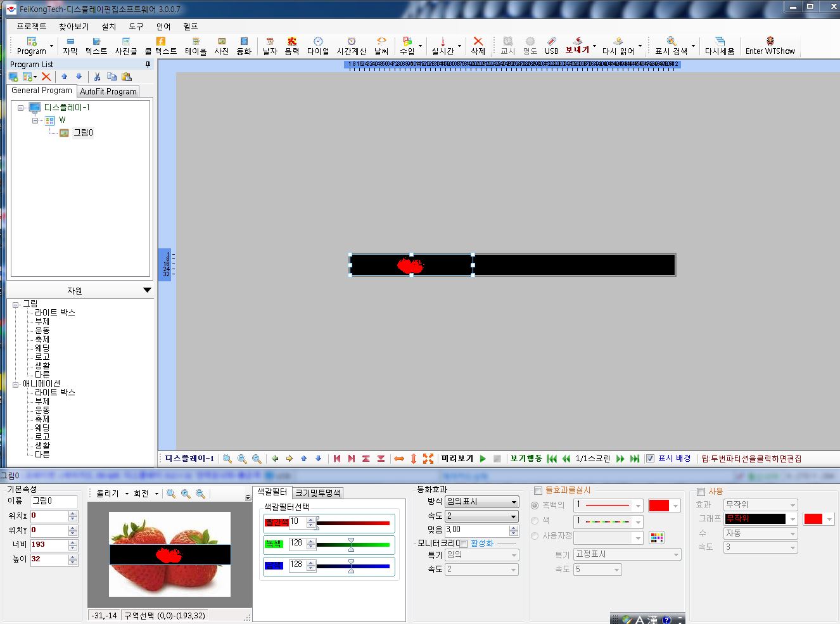Check the 사용 checkbox
Viewport: 840px width, 624px height.
[701, 492]
